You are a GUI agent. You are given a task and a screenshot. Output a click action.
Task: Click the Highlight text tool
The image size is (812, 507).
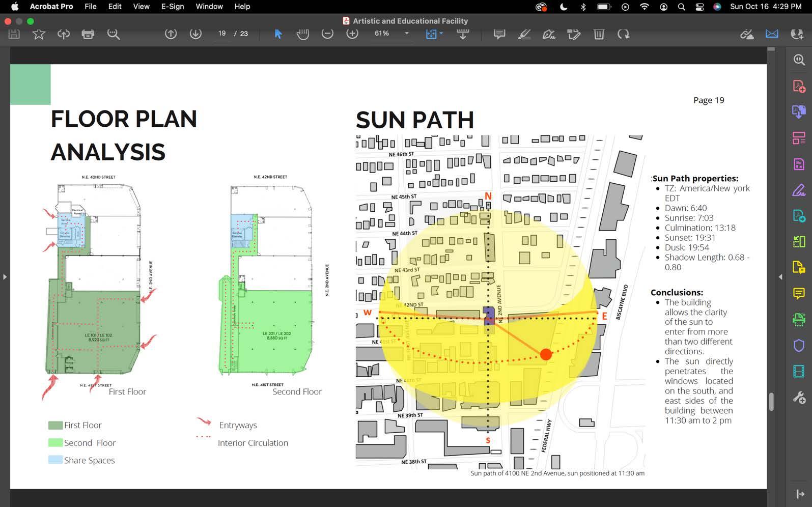(524, 34)
